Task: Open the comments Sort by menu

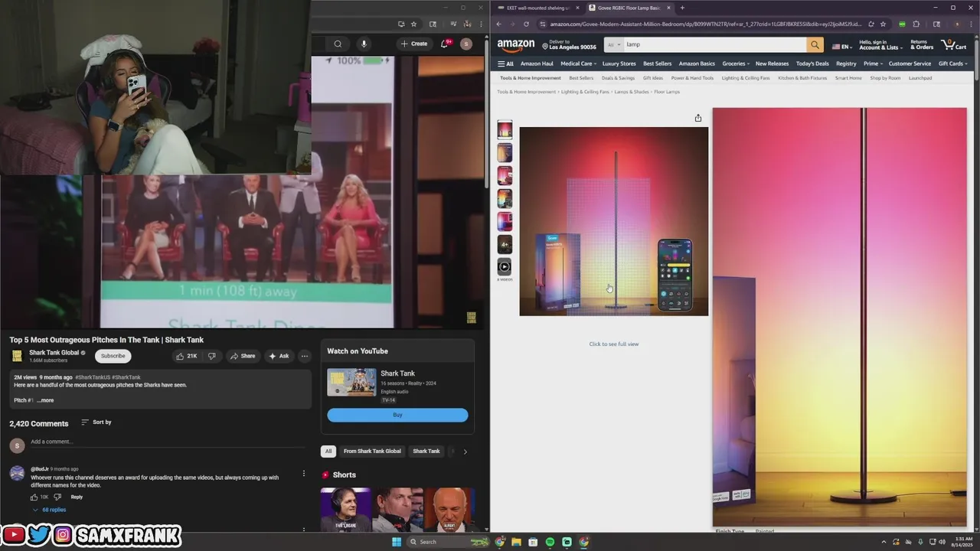Action: click(x=96, y=422)
